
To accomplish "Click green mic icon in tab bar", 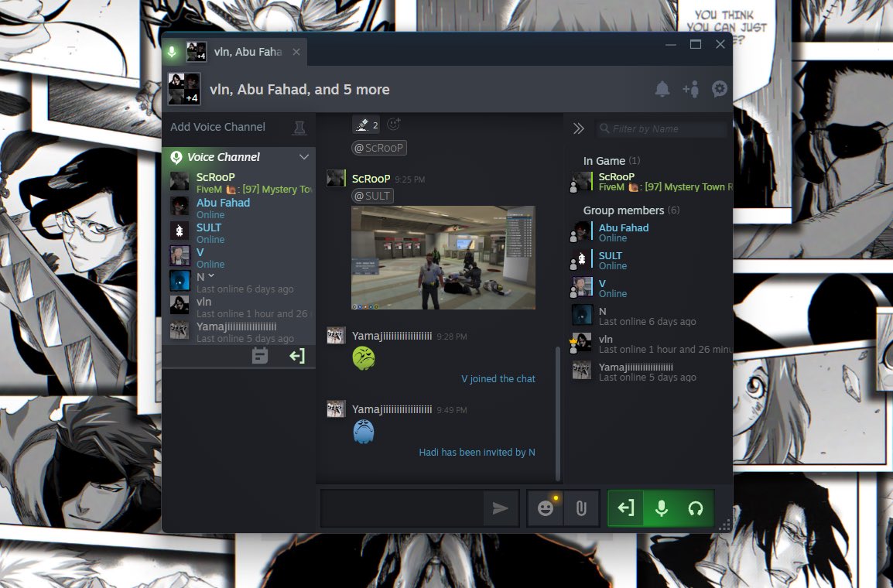I will click(x=172, y=52).
